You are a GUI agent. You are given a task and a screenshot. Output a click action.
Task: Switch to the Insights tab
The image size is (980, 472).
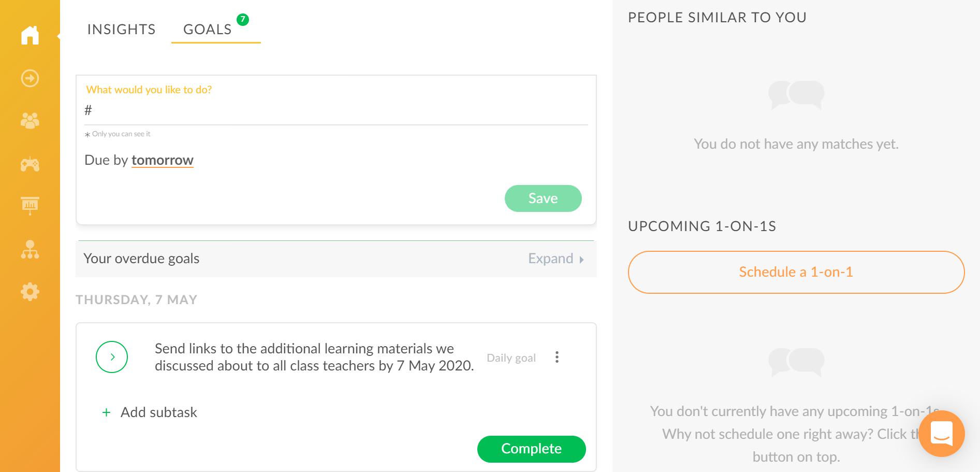click(x=121, y=30)
